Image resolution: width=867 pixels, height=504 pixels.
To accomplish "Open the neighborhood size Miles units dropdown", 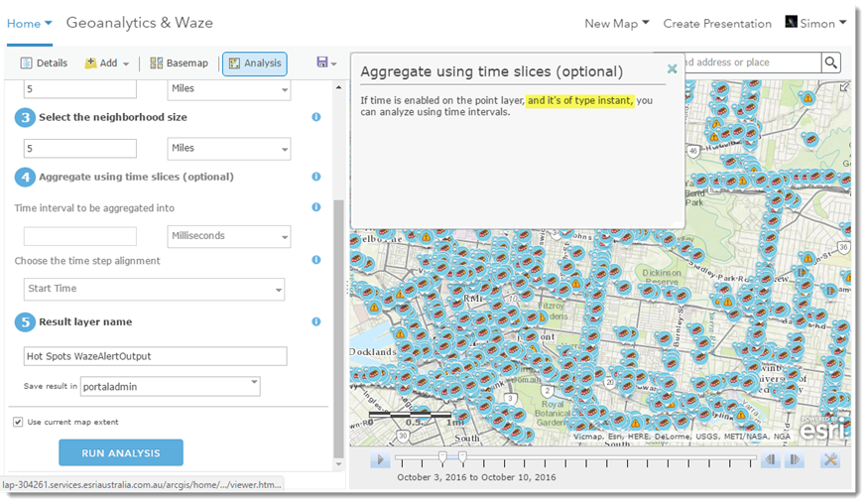I will (x=229, y=148).
